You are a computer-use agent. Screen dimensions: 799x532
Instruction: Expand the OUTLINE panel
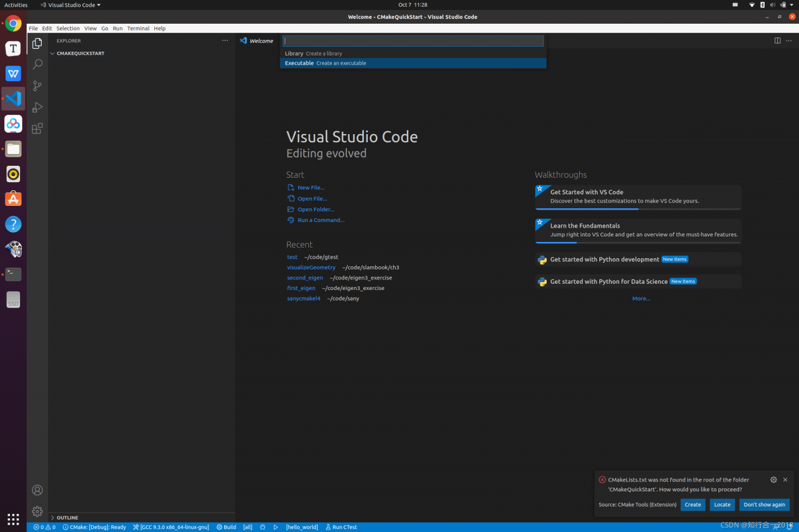point(64,518)
